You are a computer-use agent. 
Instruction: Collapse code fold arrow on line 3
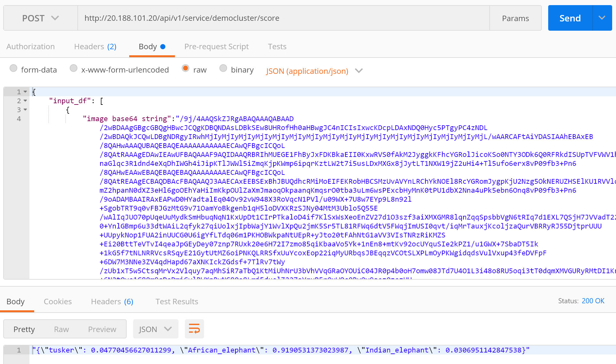[x=25, y=110]
